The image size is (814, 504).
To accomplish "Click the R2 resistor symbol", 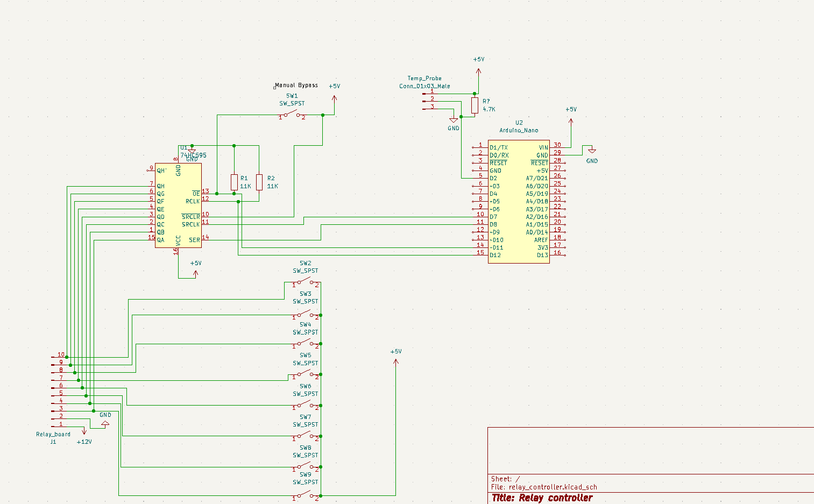I will (x=259, y=182).
